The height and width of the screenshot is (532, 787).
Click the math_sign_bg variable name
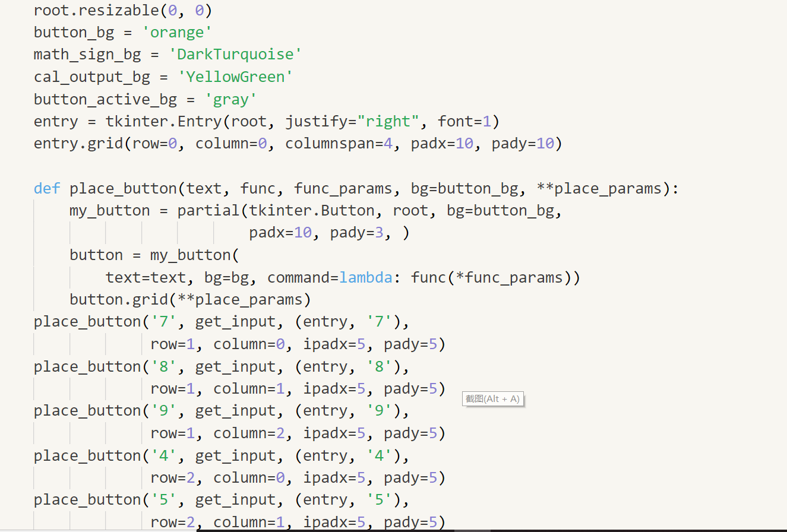pos(87,55)
